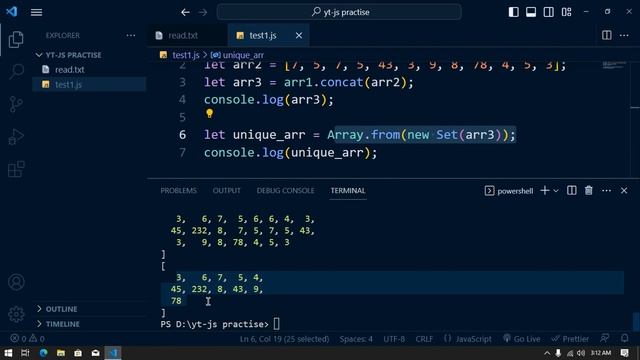This screenshot has width=640, height=360.
Task: Open the feedback icon in status bar
Action: 605,338
